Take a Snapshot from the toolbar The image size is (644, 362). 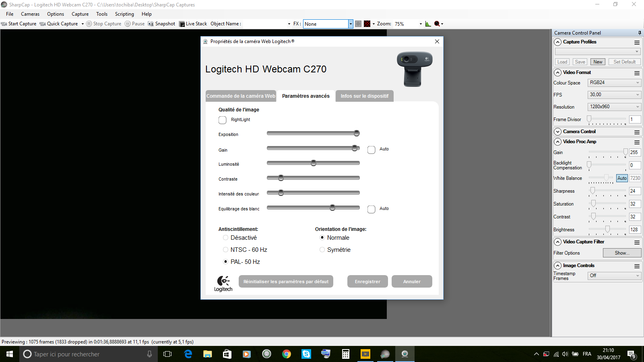pyautogui.click(x=161, y=24)
